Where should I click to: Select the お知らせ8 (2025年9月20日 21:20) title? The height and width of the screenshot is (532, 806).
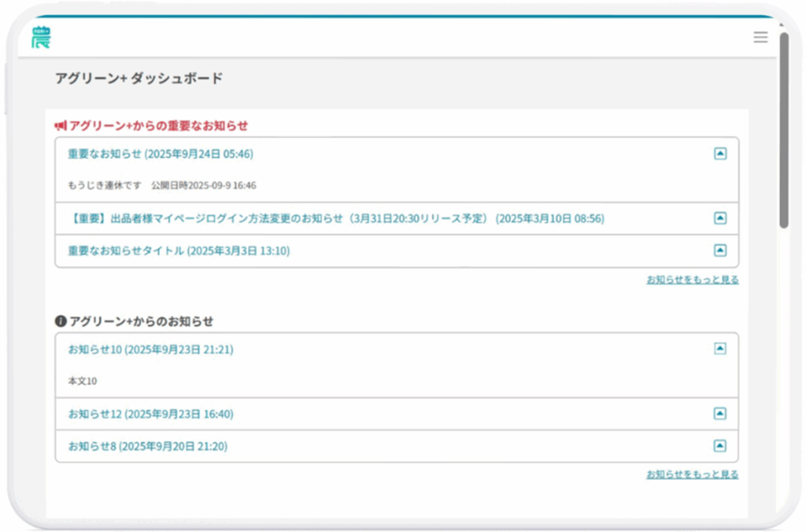click(x=147, y=446)
